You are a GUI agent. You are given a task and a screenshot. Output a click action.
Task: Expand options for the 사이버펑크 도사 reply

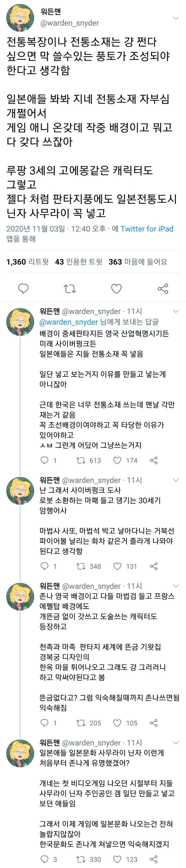click(x=175, y=480)
